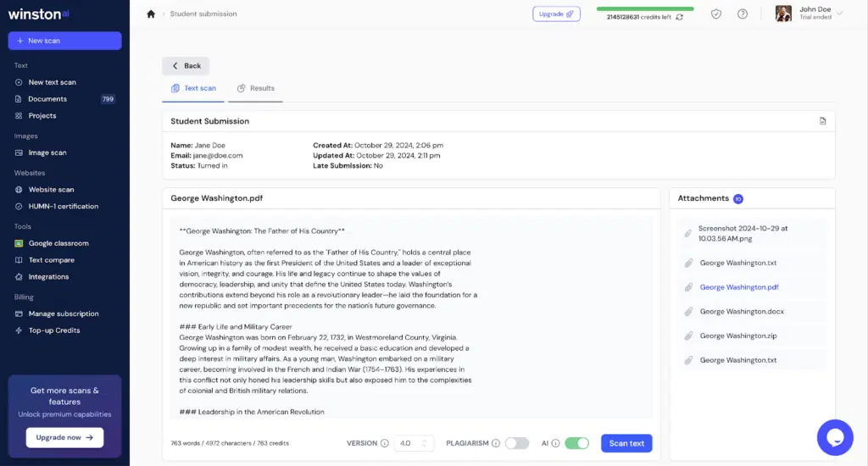This screenshot has height=466, width=868.
Task: Click the refresh credits icon
Action: tap(679, 17)
